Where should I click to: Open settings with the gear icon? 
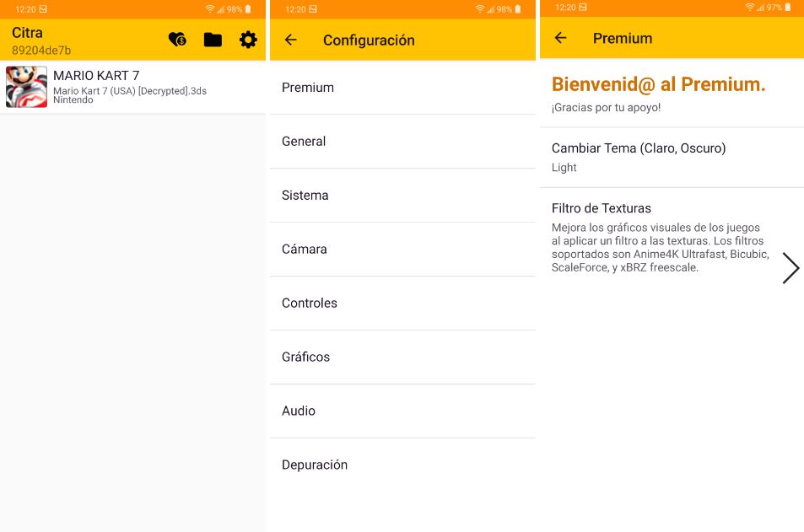248,40
